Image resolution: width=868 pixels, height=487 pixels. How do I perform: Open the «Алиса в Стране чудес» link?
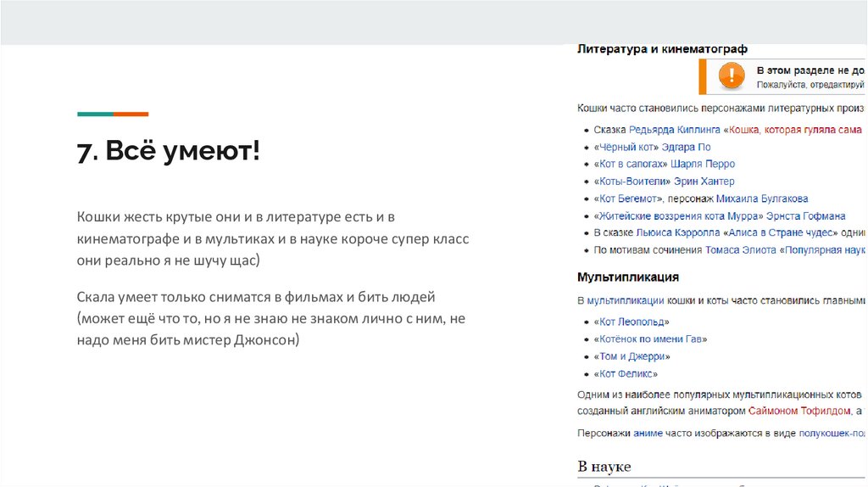pos(780,232)
